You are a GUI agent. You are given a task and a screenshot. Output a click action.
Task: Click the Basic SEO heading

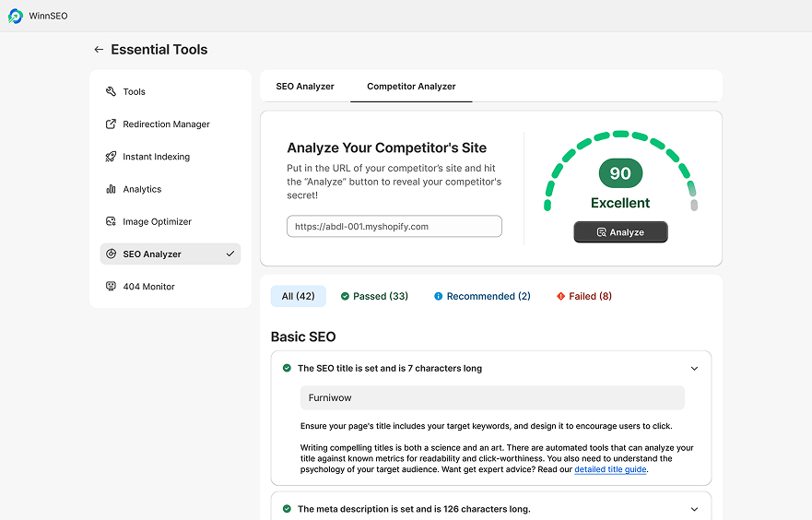[303, 337]
